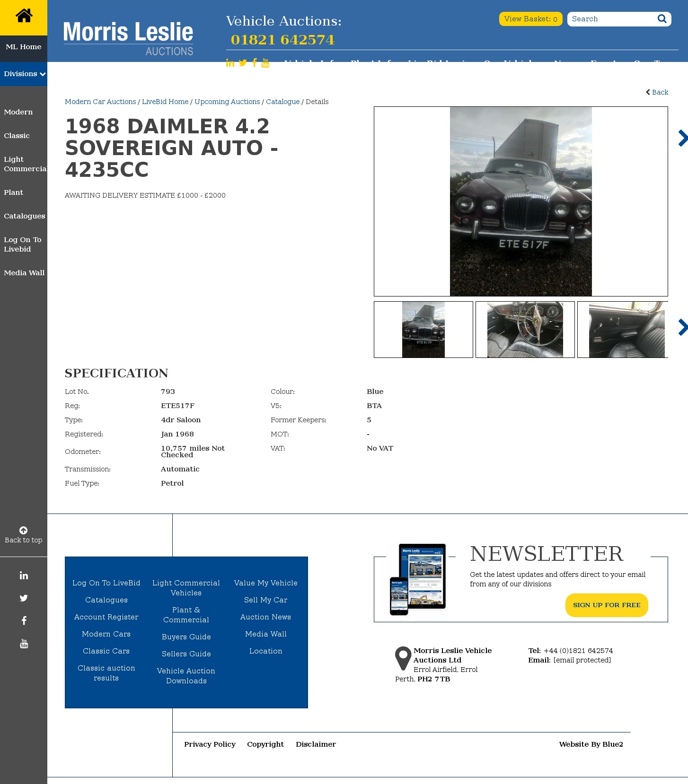Go to ML Home

[x=24, y=47]
